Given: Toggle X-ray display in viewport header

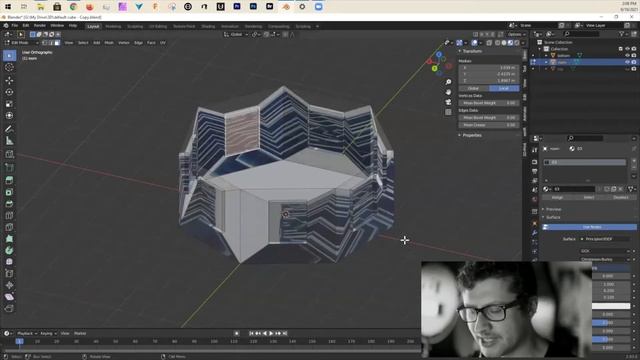Looking at the screenshot, I should click(489, 42).
